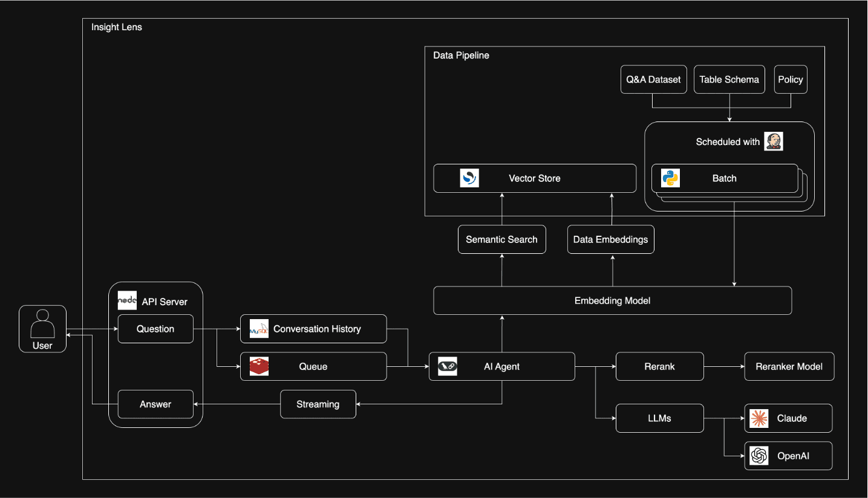Click the Python logo in Batch box
Image resolution: width=868 pixels, height=498 pixels.
pos(670,178)
